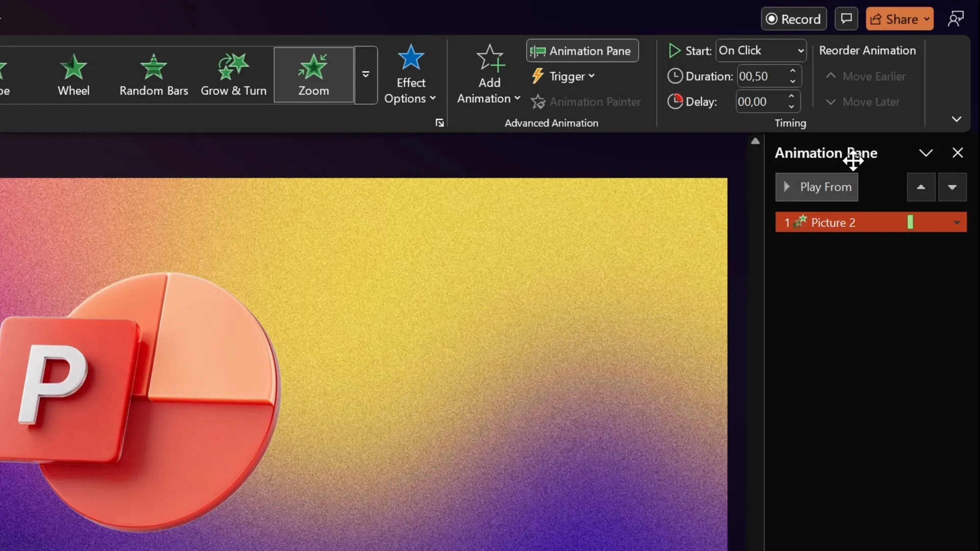Open the animation dialog launcher icon
This screenshot has width=980, height=551.
[x=439, y=123]
